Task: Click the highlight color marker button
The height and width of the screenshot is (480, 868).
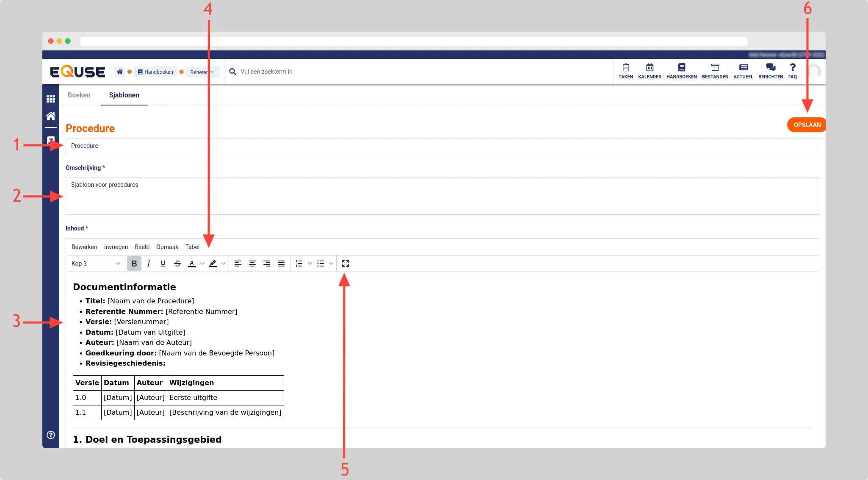Action: pyautogui.click(x=213, y=264)
